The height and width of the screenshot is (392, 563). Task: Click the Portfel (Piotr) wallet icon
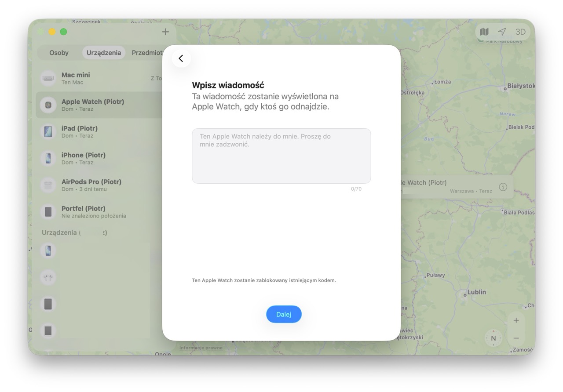48,212
